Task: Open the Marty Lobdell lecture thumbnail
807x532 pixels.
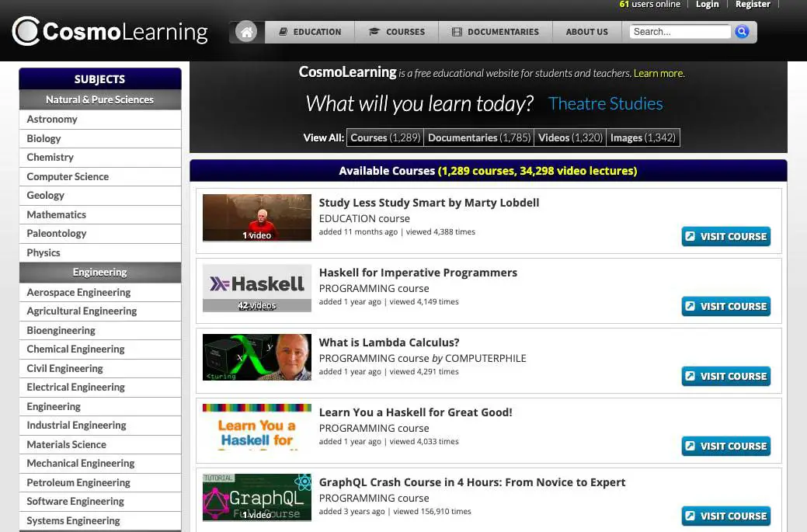Action: tap(257, 217)
